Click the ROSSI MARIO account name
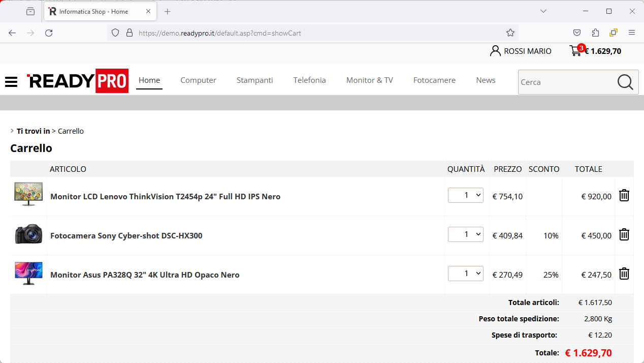 [x=528, y=51]
